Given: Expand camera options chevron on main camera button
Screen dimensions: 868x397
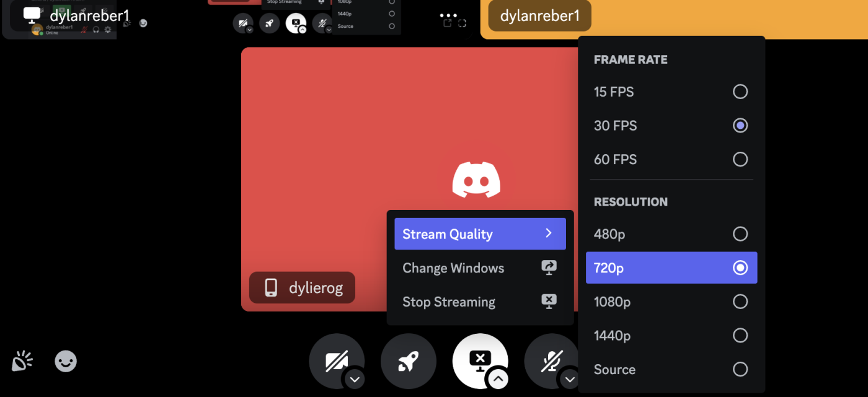Looking at the screenshot, I should click(x=355, y=379).
